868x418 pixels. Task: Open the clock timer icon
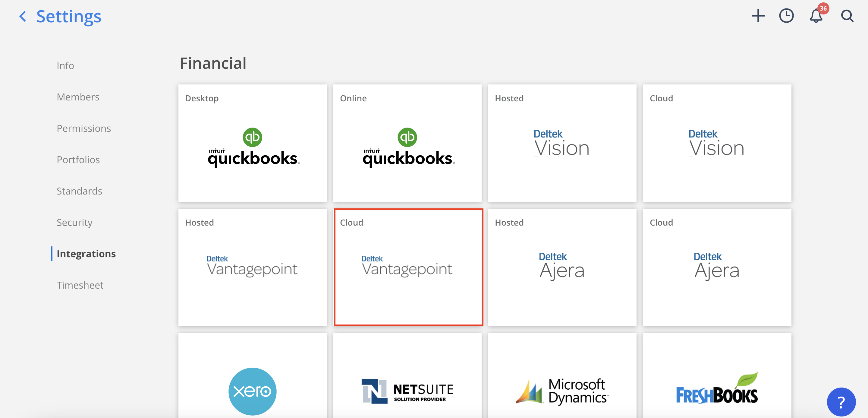click(786, 16)
